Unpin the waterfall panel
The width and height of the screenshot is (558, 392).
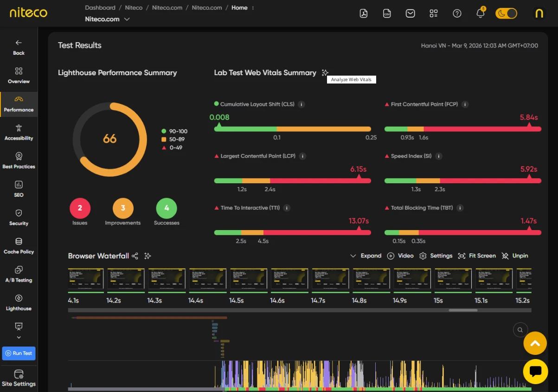(515, 256)
